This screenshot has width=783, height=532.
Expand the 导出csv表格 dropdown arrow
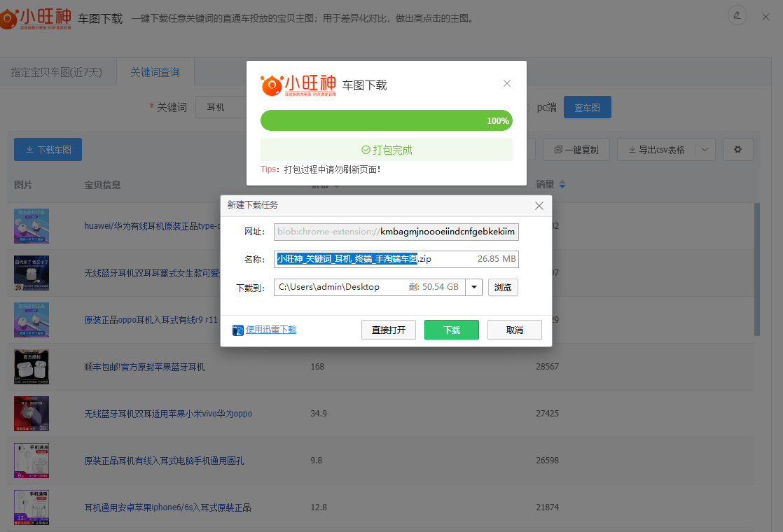coord(705,150)
